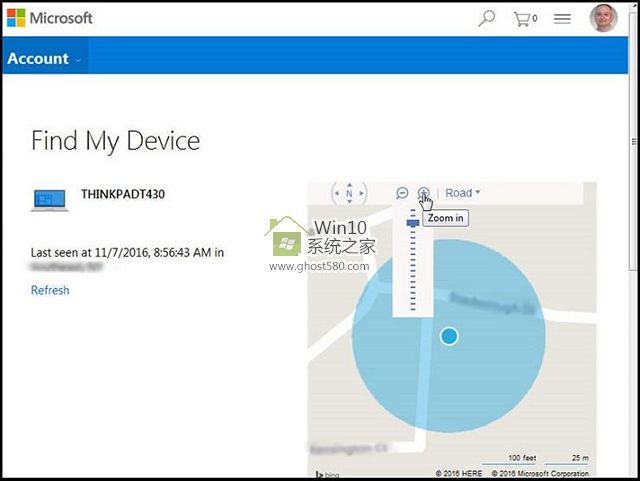This screenshot has width=640, height=481.
Task: Click the map zoom out button
Action: click(402, 193)
